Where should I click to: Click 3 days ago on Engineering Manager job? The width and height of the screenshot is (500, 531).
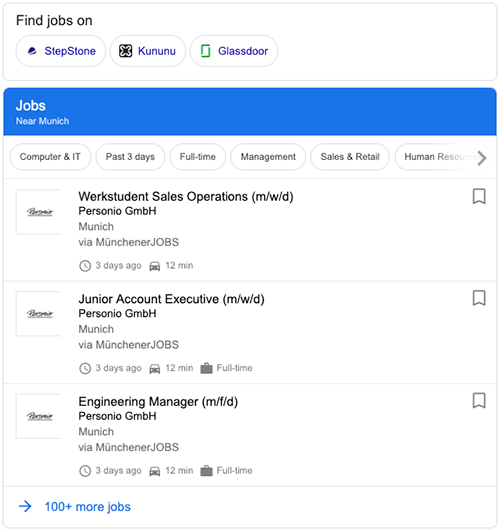(x=118, y=471)
